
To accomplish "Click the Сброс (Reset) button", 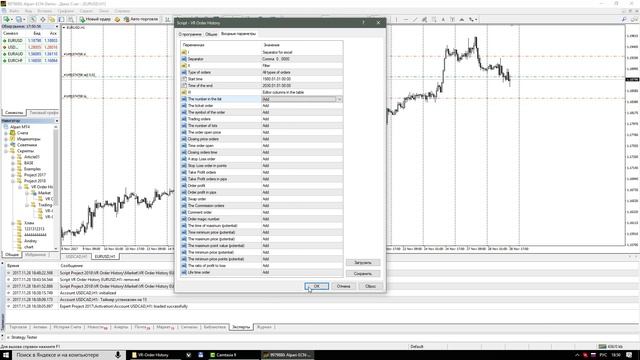I will [370, 286].
